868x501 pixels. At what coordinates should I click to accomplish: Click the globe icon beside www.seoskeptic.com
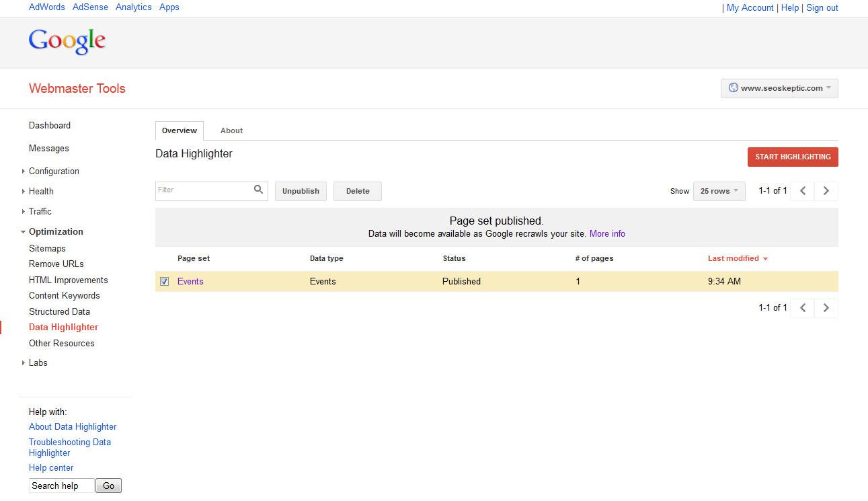click(x=734, y=88)
